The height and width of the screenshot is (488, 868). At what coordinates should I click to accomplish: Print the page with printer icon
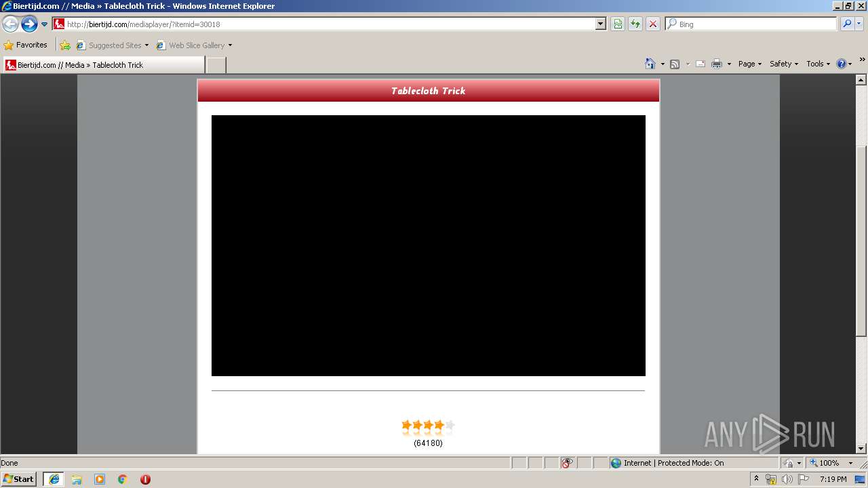[717, 64]
